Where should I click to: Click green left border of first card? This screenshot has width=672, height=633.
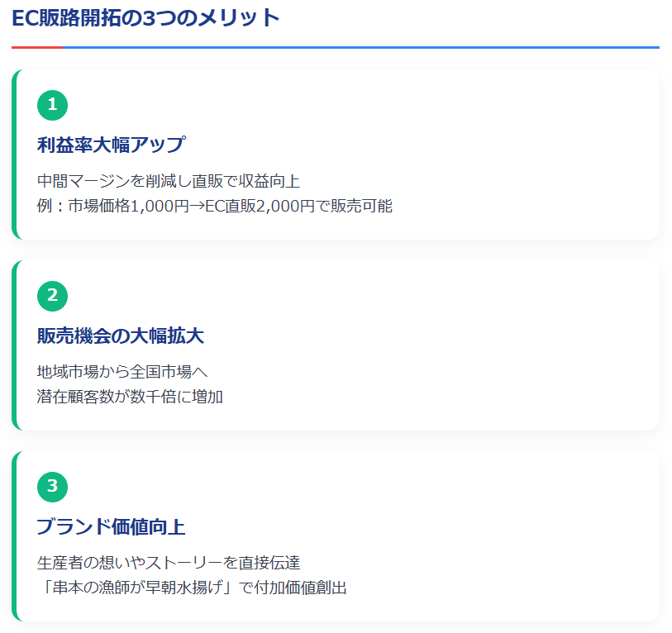click(14, 155)
